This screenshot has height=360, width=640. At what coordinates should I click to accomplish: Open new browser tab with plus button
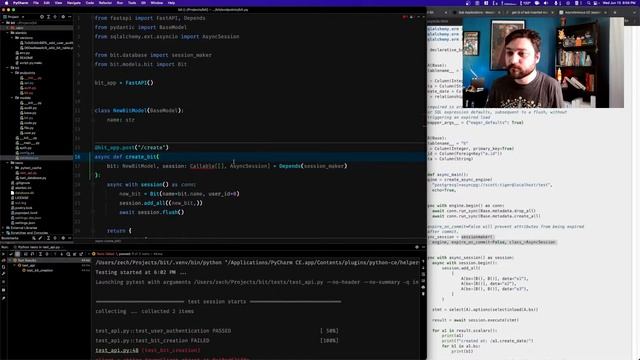615,12
